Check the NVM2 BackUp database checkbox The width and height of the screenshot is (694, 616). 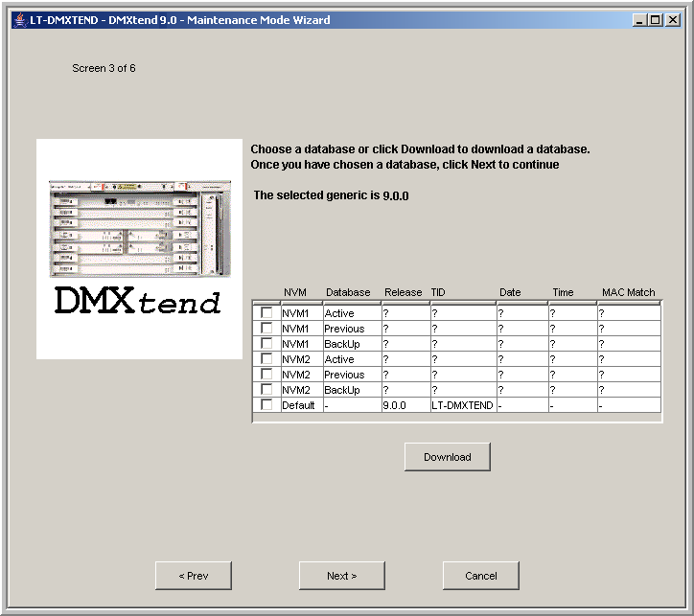[266, 390]
